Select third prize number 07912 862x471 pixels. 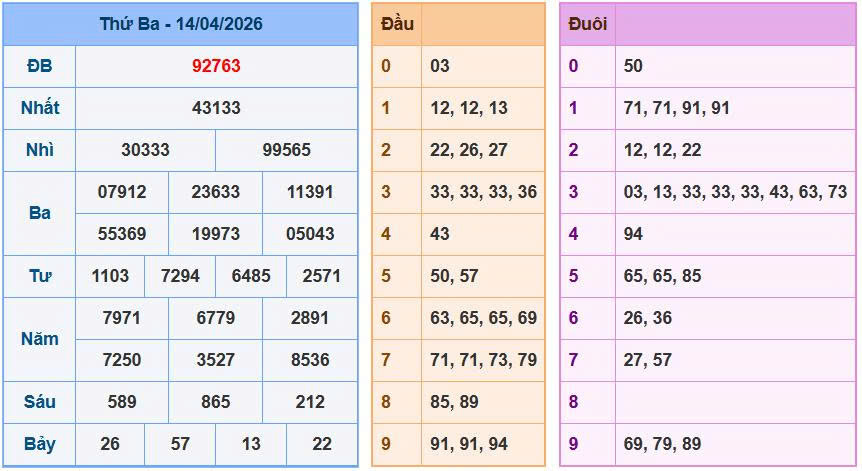pos(122,191)
